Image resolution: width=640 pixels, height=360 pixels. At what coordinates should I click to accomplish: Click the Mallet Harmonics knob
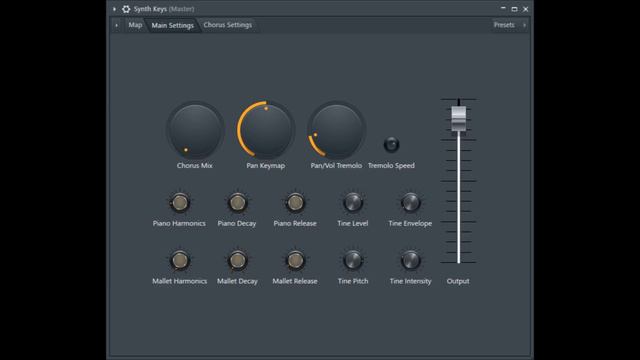pos(180,260)
